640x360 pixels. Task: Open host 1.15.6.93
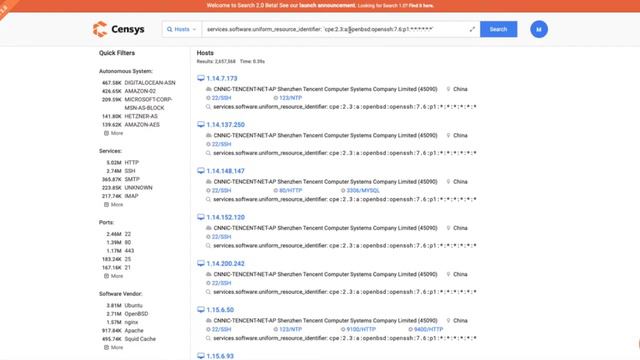220,356
